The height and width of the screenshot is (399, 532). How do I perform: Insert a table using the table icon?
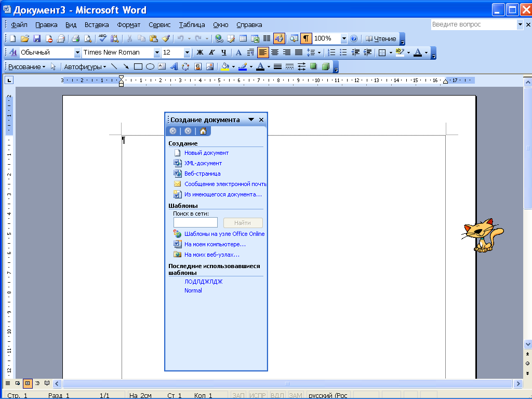(x=244, y=38)
